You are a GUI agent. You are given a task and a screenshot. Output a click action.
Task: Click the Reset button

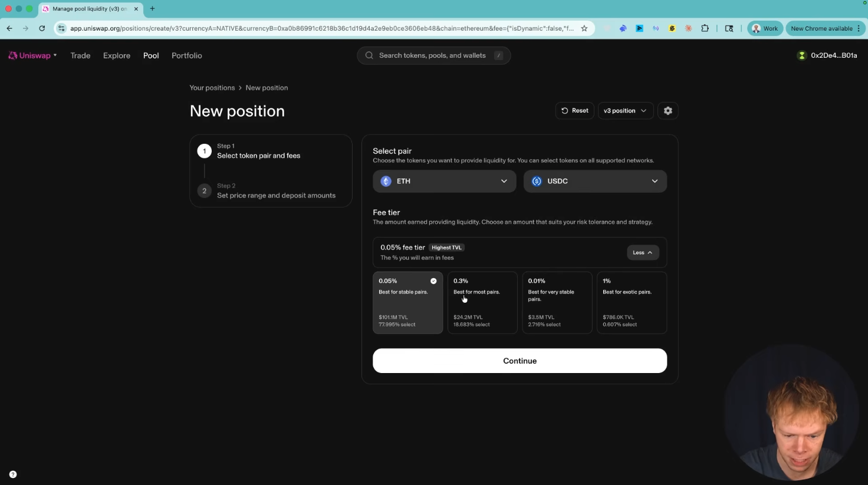point(575,111)
